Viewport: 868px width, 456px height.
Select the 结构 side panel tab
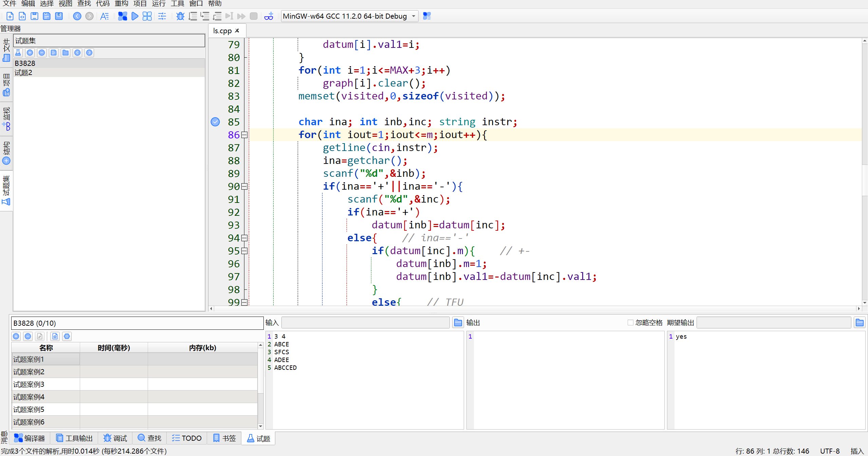(6, 153)
